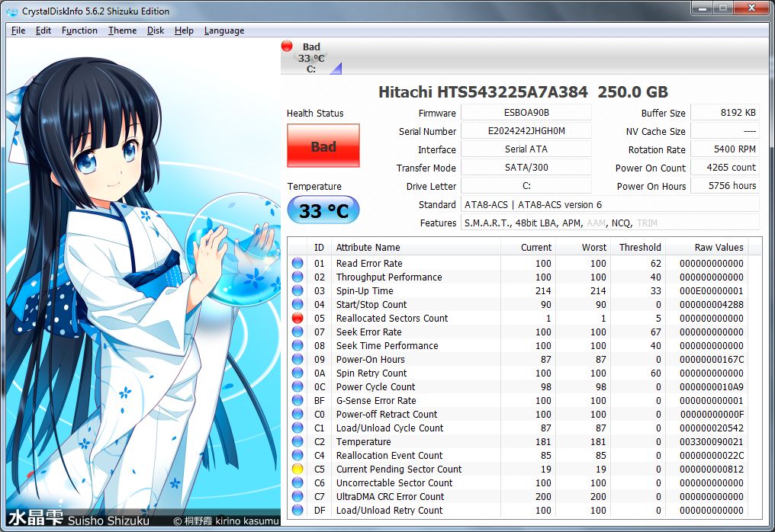Click raw value 000000000812
Image resolution: width=775 pixels, height=532 pixels.
tap(711, 469)
